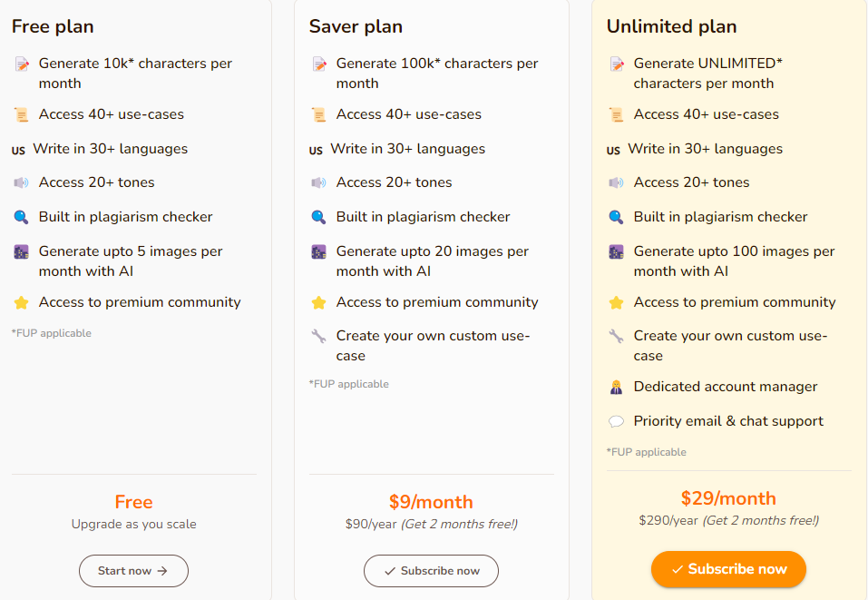The height and width of the screenshot is (600, 868).
Task: Click Subscribe now under Saver plan
Action: tap(431, 571)
